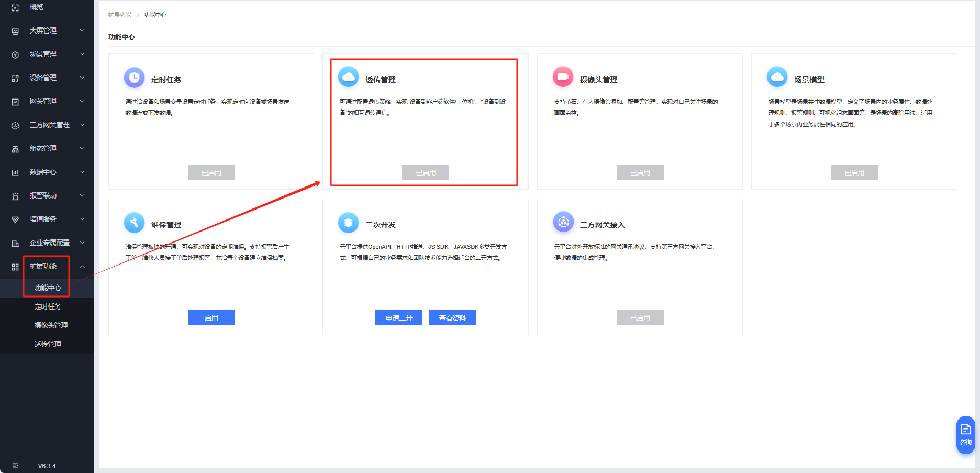Click the 申请二开 button
The height and width of the screenshot is (473, 980).
coord(399,318)
